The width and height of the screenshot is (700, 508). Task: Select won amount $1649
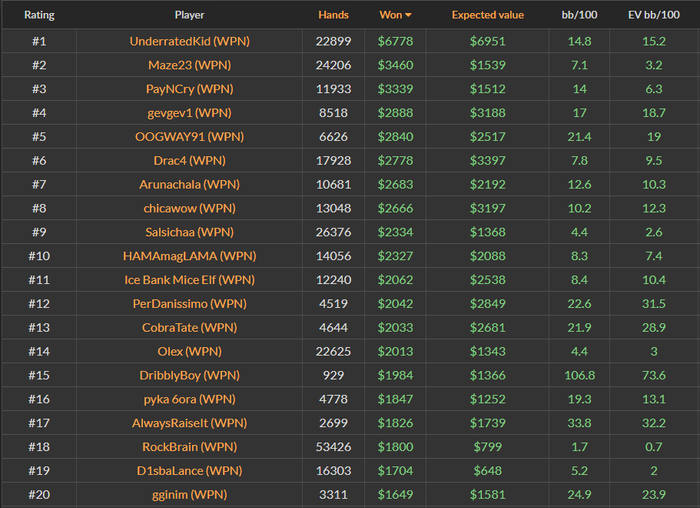coord(395,495)
